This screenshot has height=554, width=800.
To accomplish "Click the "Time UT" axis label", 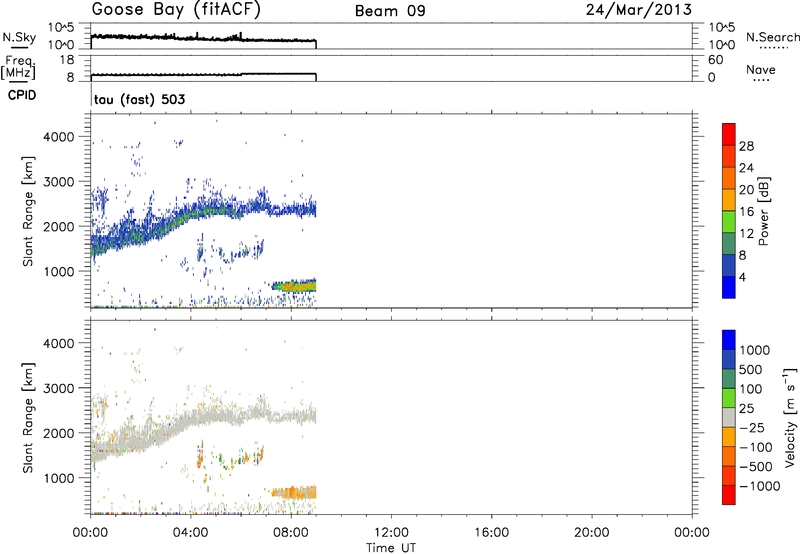I will pyautogui.click(x=391, y=548).
